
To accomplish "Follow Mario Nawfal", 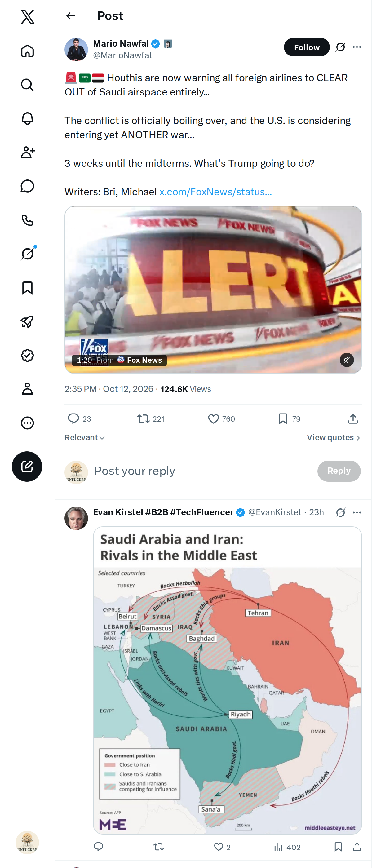I will [307, 47].
